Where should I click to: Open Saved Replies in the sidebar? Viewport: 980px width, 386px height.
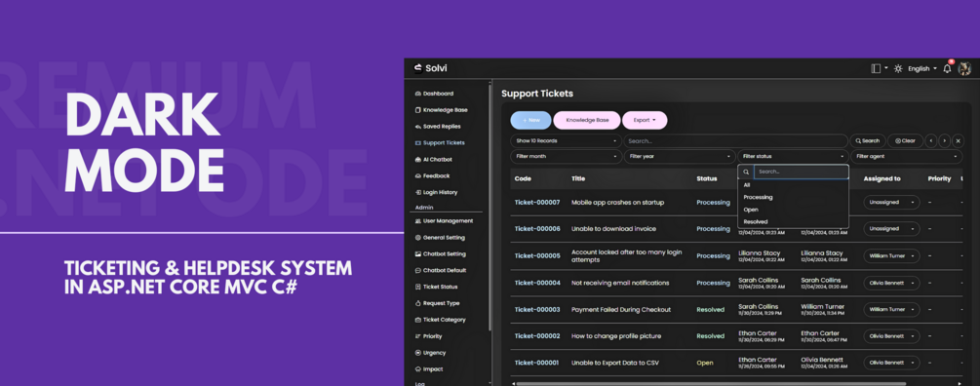point(442,126)
